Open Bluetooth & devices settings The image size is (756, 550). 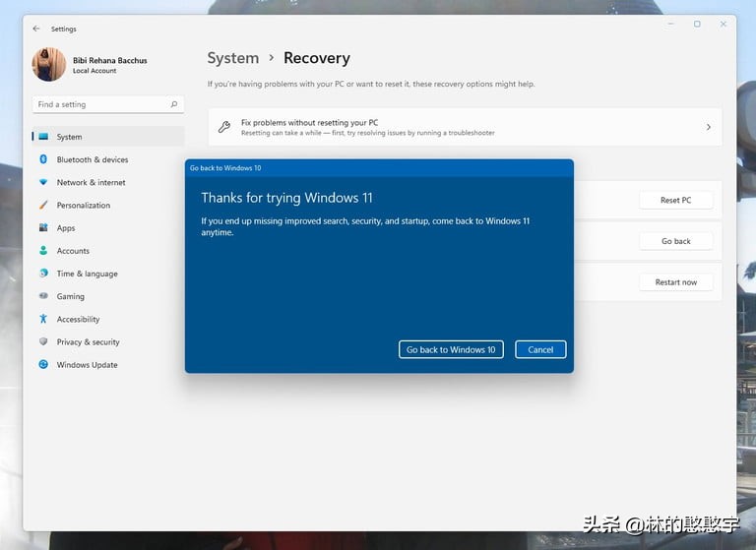tap(93, 159)
